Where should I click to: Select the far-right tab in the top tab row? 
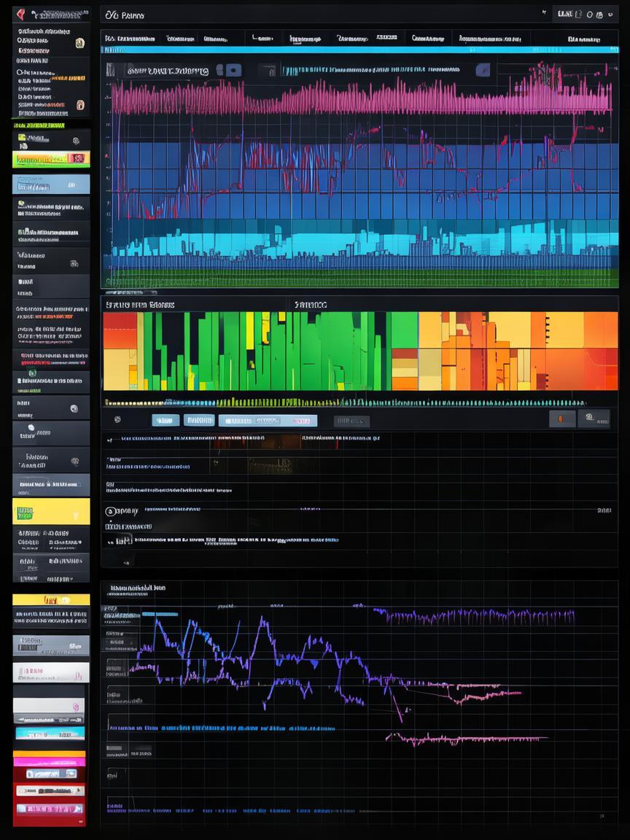(584, 38)
